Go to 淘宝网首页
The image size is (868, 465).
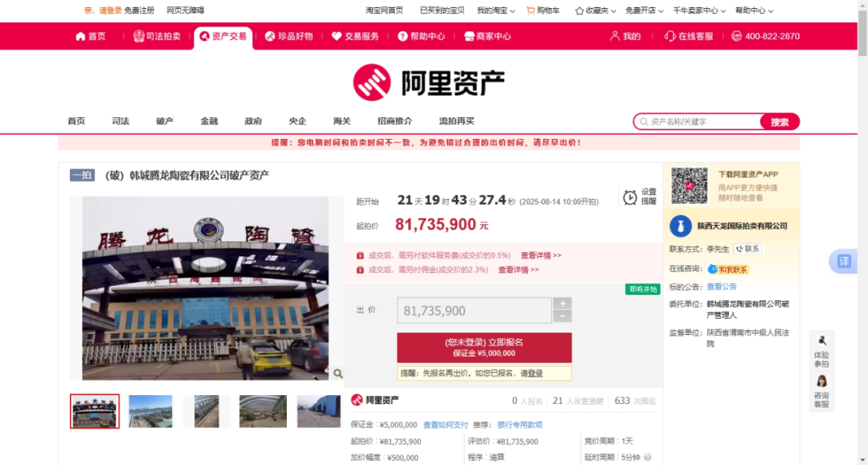(x=384, y=10)
